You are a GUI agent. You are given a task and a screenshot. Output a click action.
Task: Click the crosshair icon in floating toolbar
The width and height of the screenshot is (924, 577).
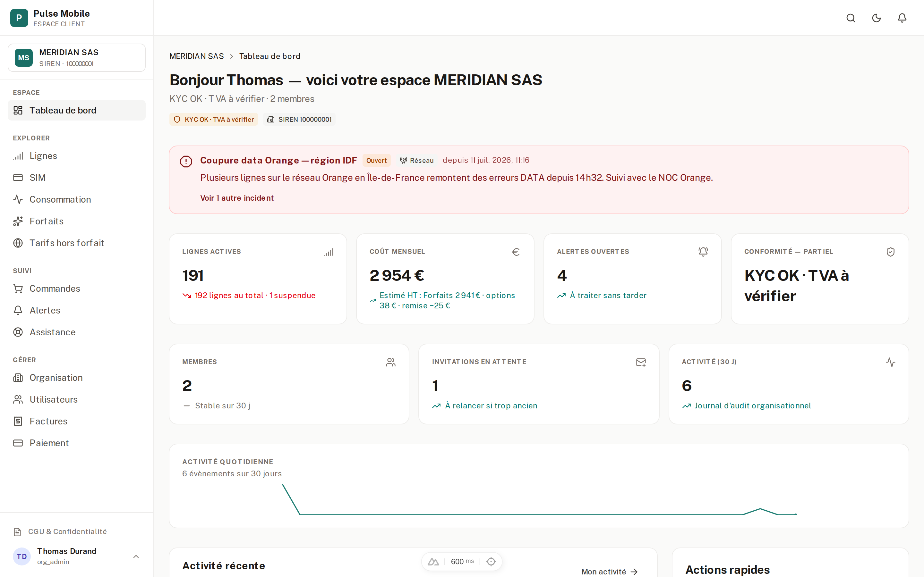click(x=491, y=561)
